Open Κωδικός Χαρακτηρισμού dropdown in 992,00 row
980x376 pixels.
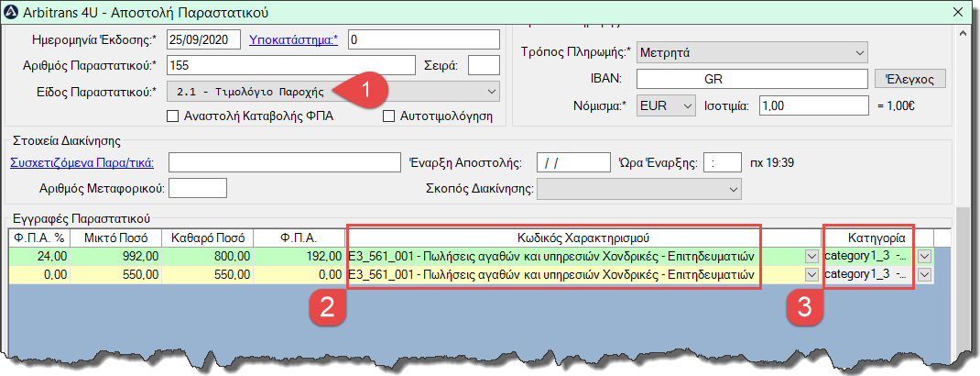[811, 256]
